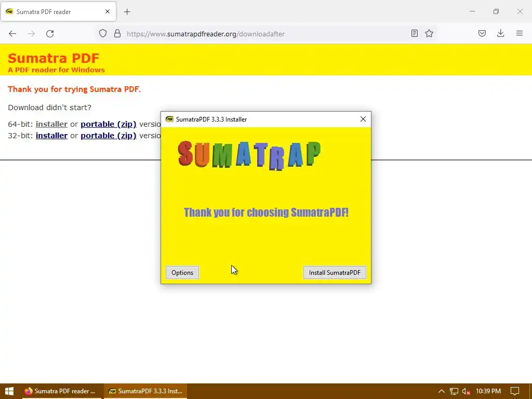Click the Sumatra PDF site title
This screenshot has width=532, height=399.
coord(54,58)
